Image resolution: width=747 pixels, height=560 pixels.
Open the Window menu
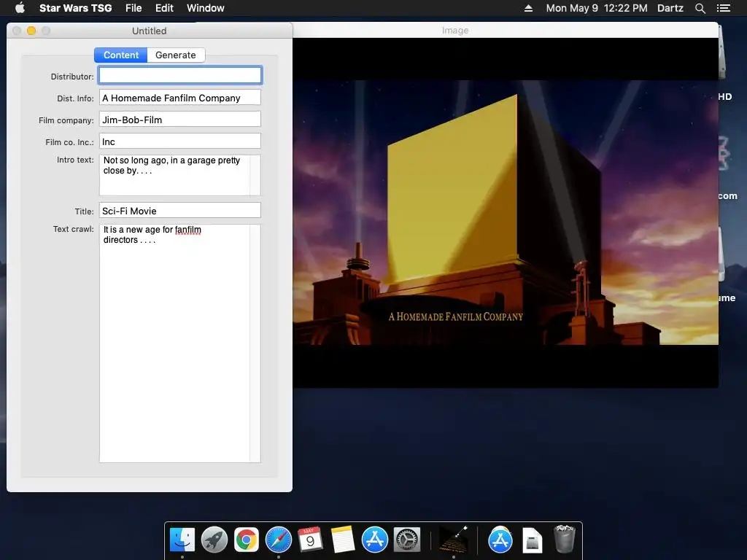(x=205, y=8)
